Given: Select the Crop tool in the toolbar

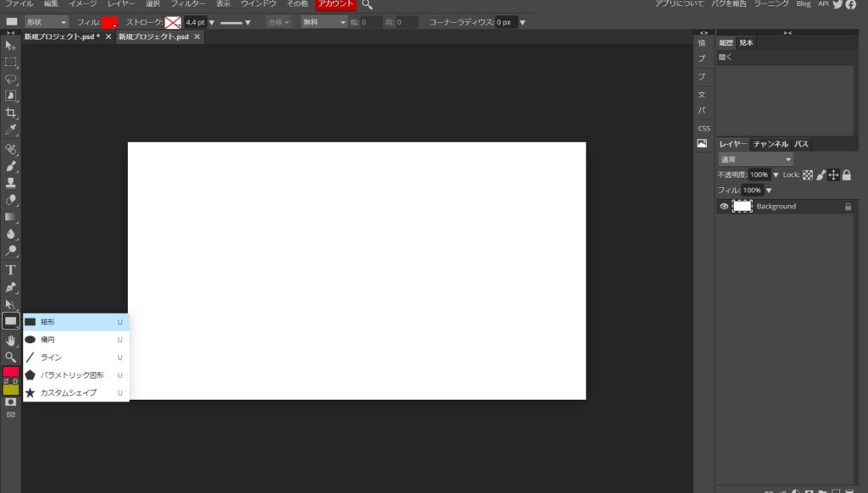Looking at the screenshot, I should (x=11, y=113).
